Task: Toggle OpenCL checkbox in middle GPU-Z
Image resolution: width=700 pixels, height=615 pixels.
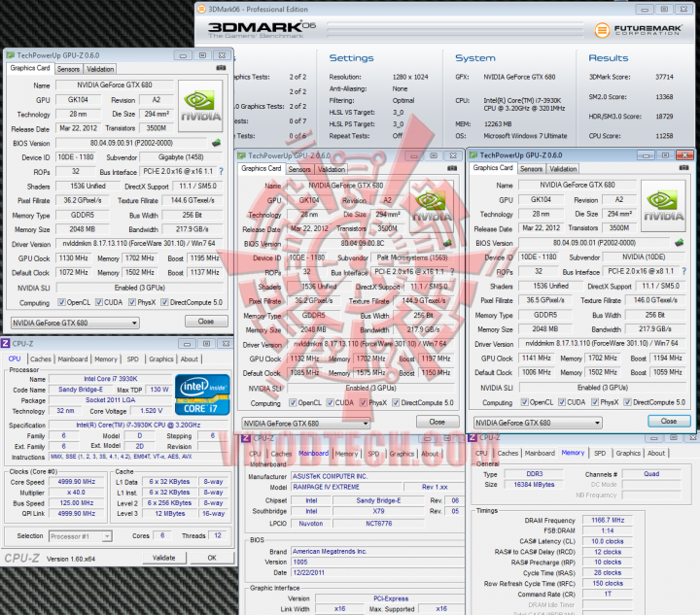Action: click(293, 403)
